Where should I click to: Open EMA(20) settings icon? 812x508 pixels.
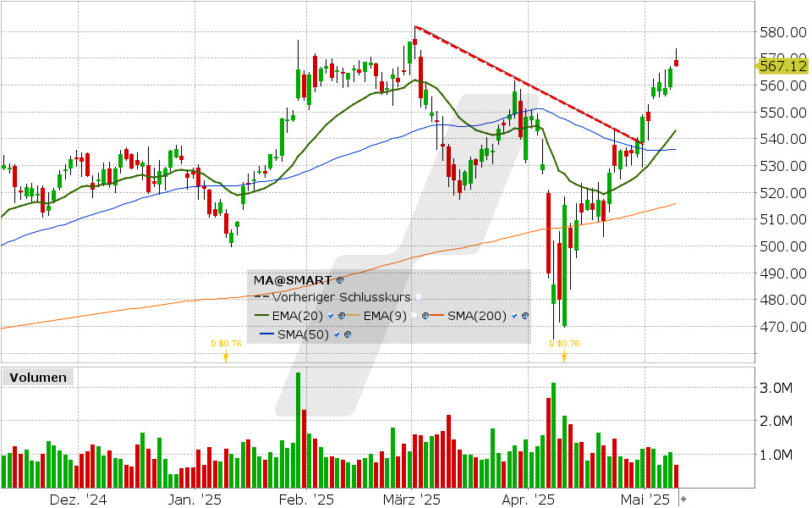click(342, 316)
